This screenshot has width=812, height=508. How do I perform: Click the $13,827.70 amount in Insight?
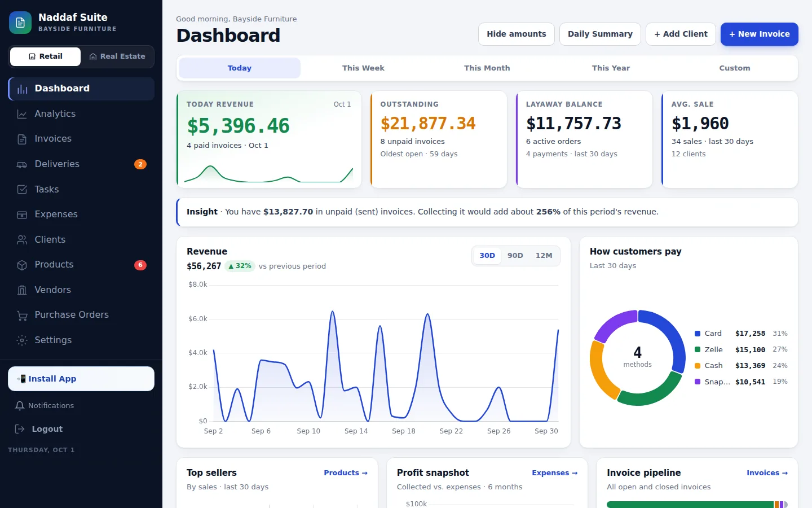click(288, 212)
